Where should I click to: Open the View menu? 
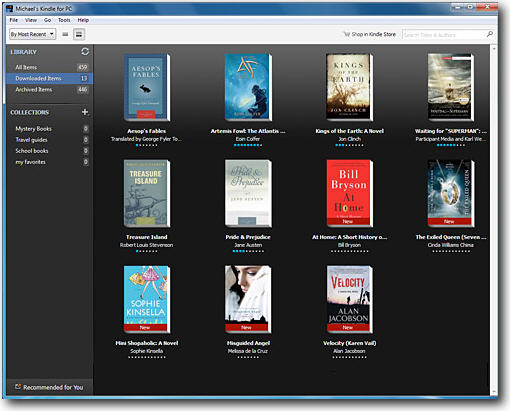point(31,20)
